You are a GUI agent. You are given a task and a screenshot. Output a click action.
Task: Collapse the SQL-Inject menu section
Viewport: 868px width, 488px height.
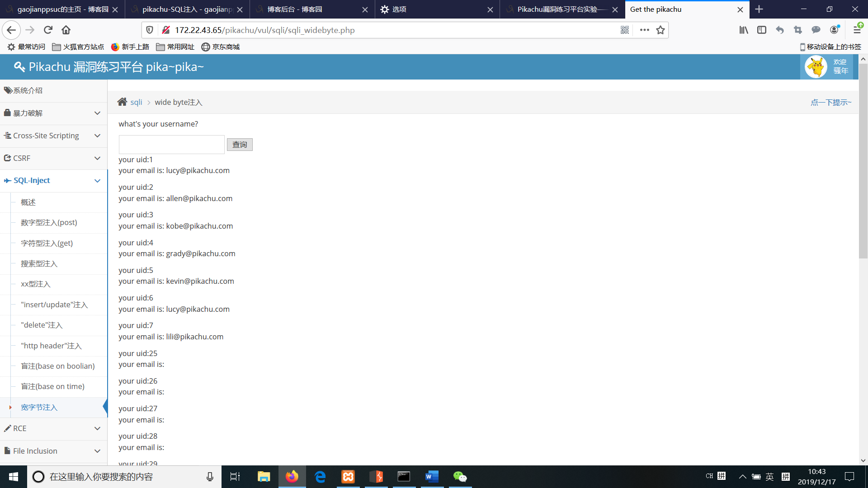(x=53, y=181)
